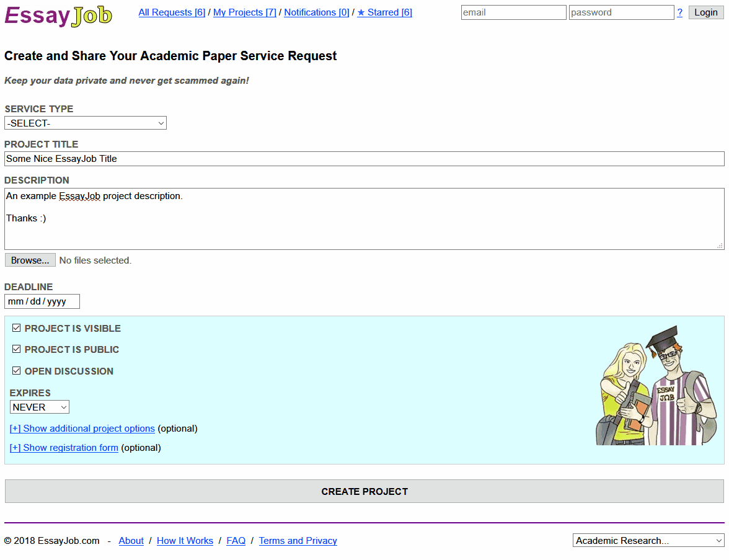Focus the email input field
The image size is (729, 560).
coord(513,12)
